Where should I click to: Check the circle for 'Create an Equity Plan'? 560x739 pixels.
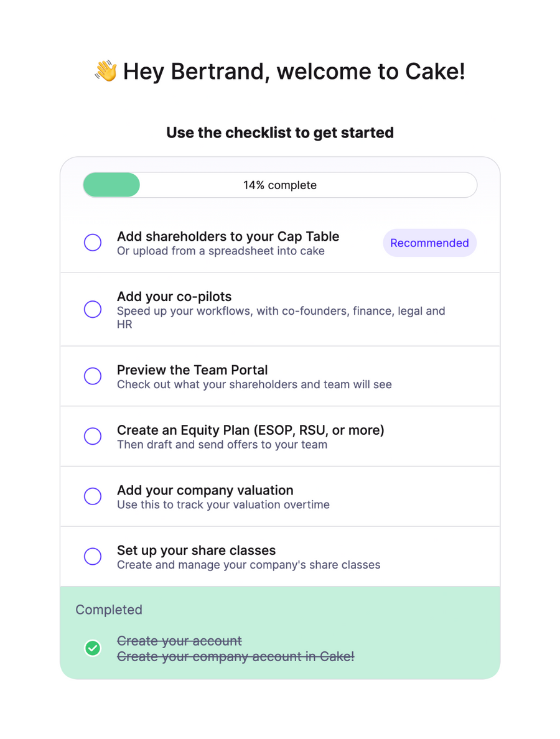point(92,436)
